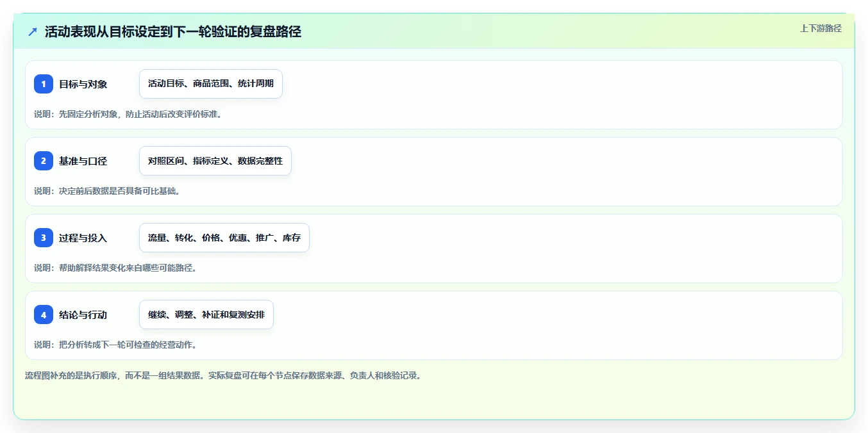Click the 过程与投入 step title
868x433 pixels.
[83, 238]
